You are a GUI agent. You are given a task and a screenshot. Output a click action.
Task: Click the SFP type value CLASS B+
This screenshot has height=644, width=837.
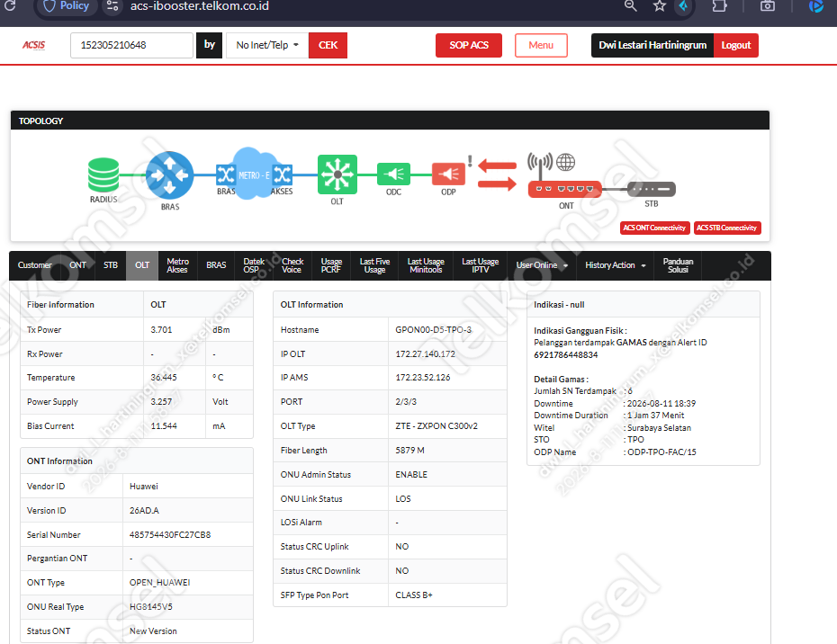(x=414, y=595)
